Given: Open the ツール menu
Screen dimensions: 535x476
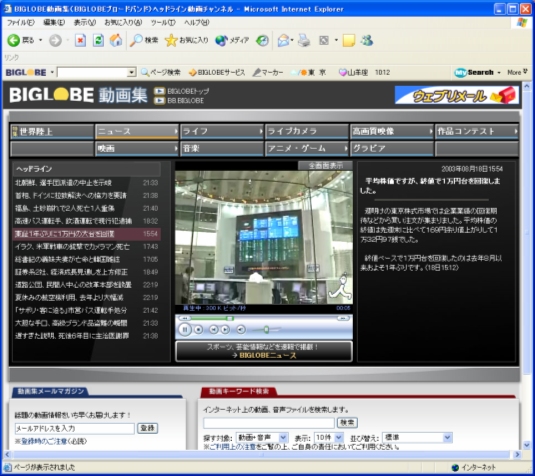Looking at the screenshot, I should pyautogui.click(x=163, y=23).
